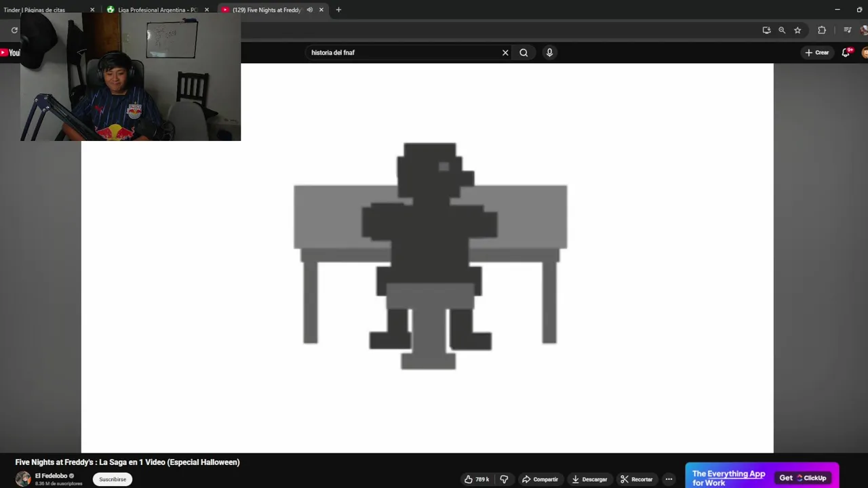868x488 pixels.
Task: Open the media control icon in toolbar
Action: pyautogui.click(x=847, y=30)
